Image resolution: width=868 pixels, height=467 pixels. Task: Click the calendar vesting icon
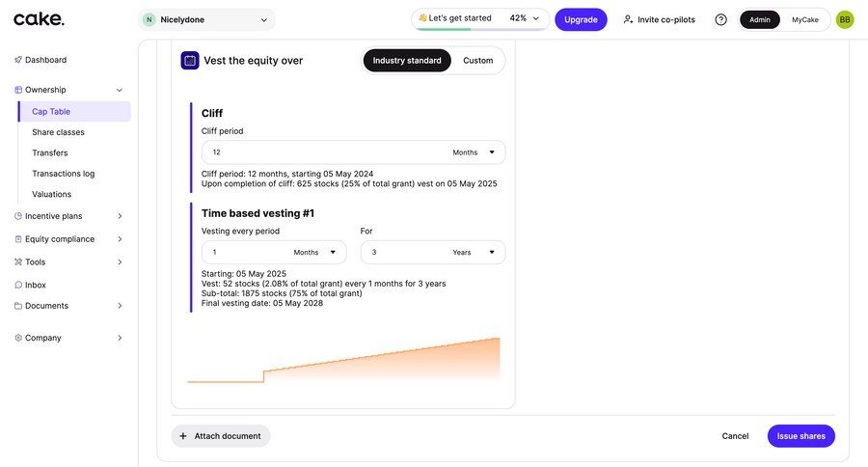(x=190, y=61)
